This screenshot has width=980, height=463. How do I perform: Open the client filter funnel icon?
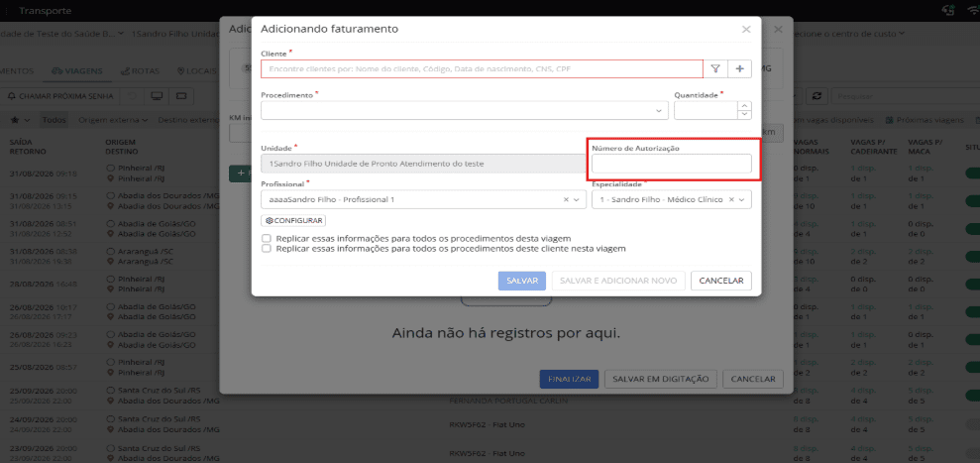tap(715, 68)
